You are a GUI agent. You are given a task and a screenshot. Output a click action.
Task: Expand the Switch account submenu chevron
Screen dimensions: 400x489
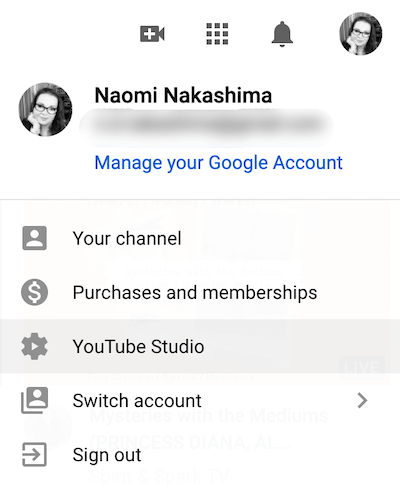(x=362, y=400)
